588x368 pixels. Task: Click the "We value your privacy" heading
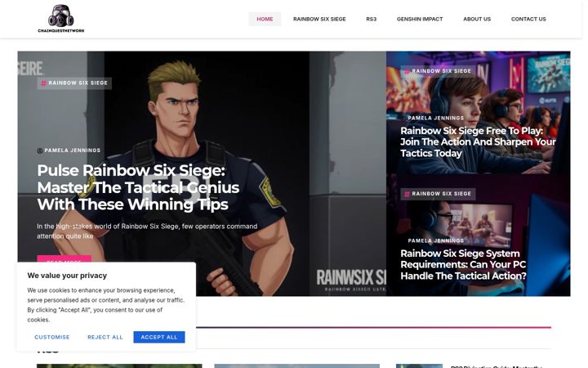click(67, 276)
